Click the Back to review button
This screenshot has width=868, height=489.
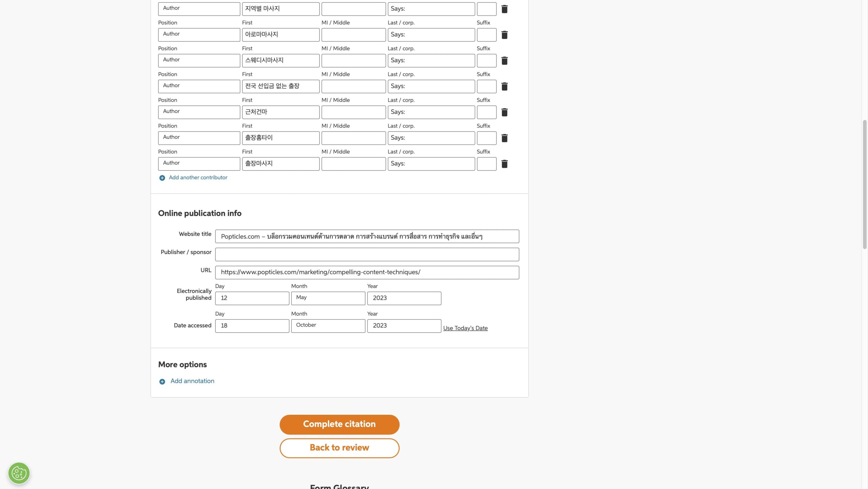coord(339,448)
